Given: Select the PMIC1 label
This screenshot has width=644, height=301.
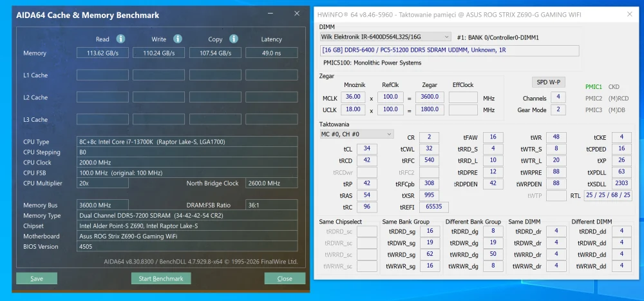Looking at the screenshot, I should click(594, 87).
